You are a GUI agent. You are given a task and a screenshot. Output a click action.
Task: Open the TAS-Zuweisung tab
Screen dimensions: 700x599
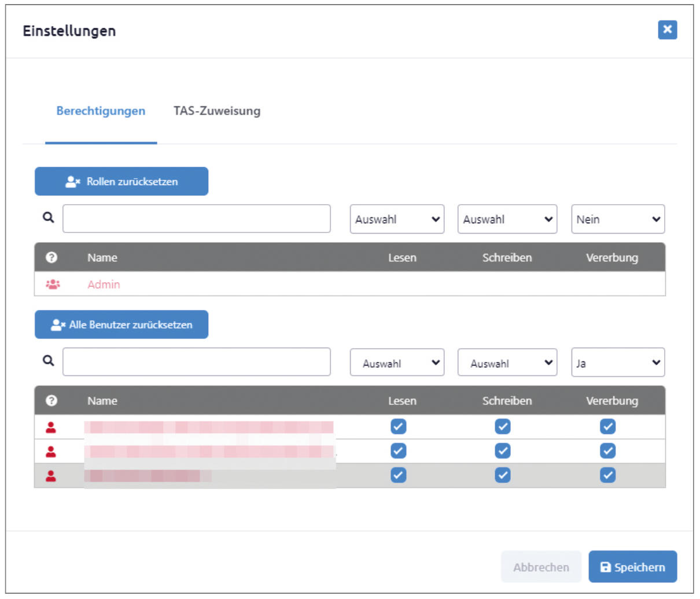pos(217,111)
